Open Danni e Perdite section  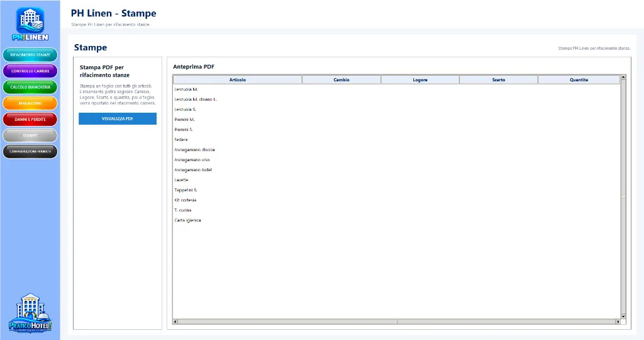coord(30,119)
